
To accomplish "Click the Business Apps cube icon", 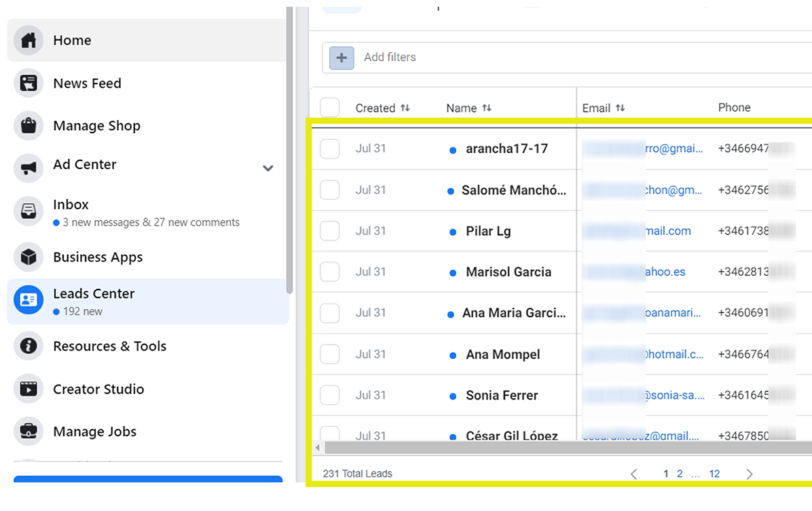I will (29, 257).
